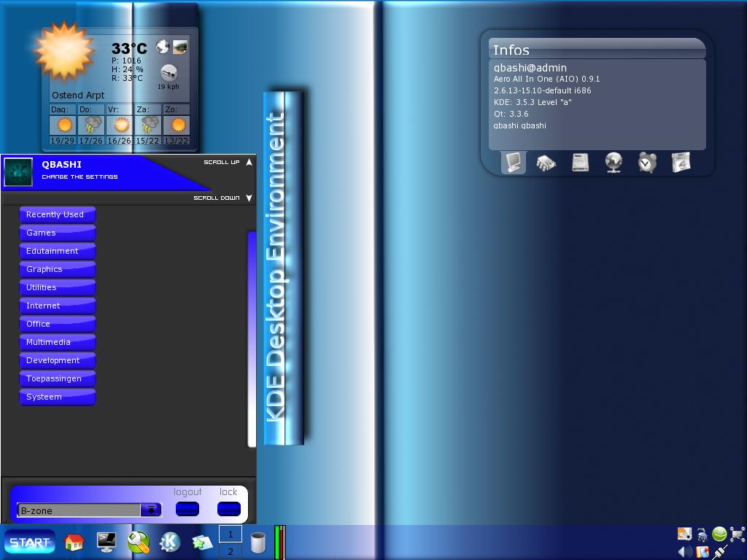Open the notes tray icon with red pin

pos(703,552)
